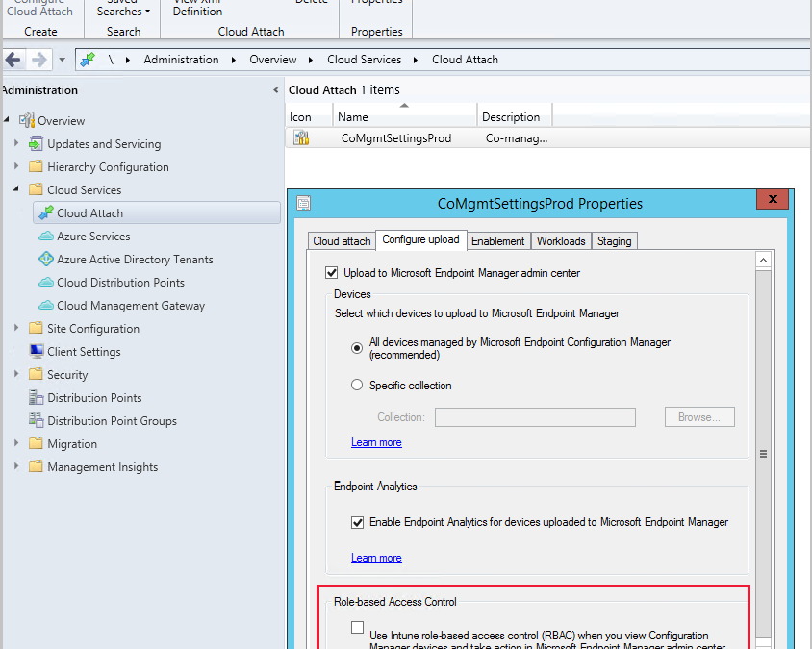Collapse the Administration navigation pane
Image resolution: width=812 pixels, height=649 pixels.
click(275, 90)
